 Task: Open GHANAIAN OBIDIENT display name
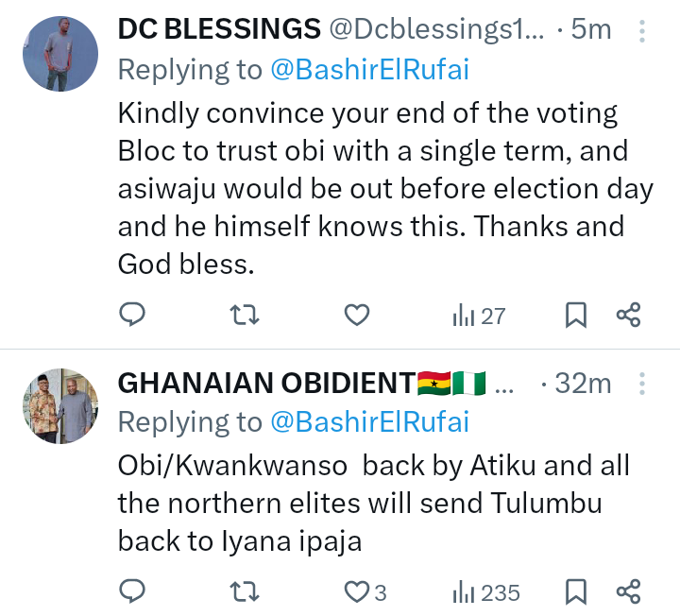coord(267,385)
